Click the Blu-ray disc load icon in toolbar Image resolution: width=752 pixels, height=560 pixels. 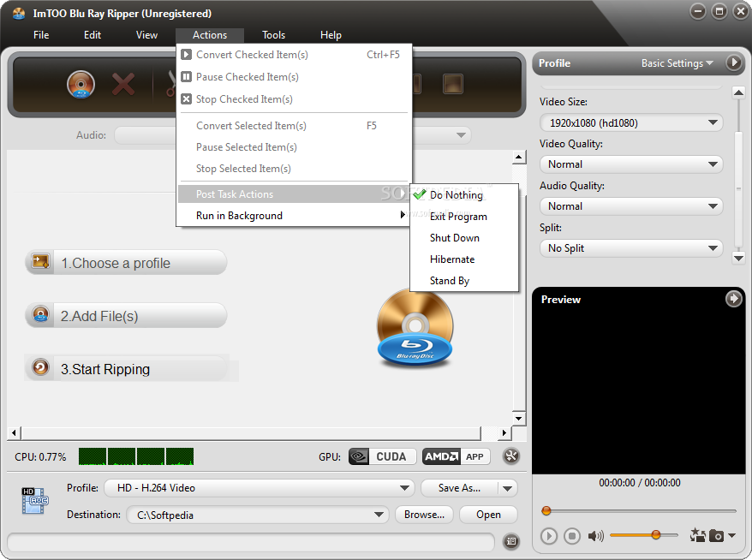click(x=81, y=85)
